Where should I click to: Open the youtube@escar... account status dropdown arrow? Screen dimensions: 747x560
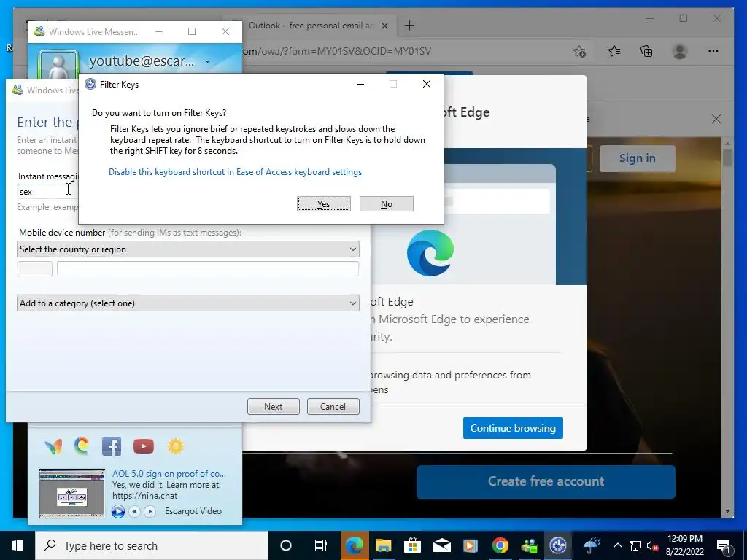pyautogui.click(x=207, y=61)
